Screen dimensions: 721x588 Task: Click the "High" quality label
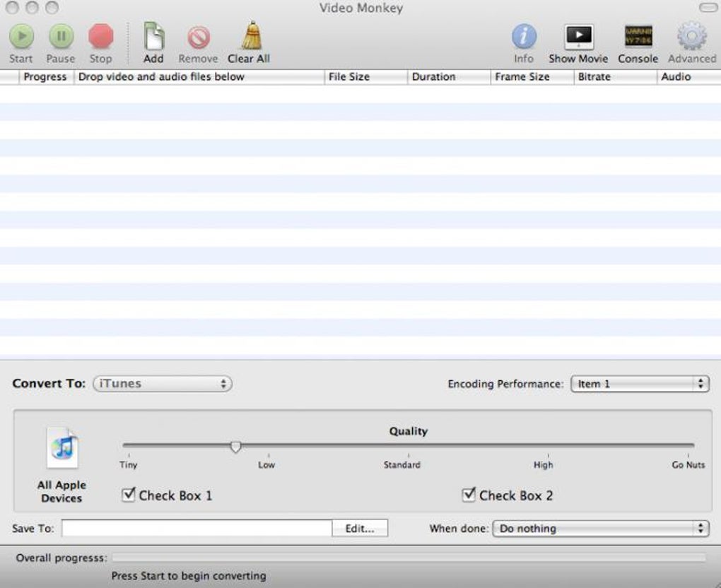(x=544, y=465)
